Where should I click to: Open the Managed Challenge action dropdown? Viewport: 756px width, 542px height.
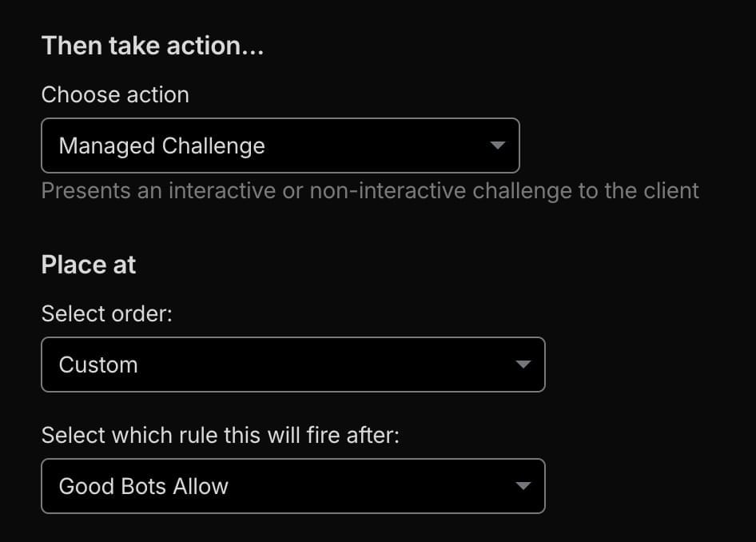tap(280, 145)
